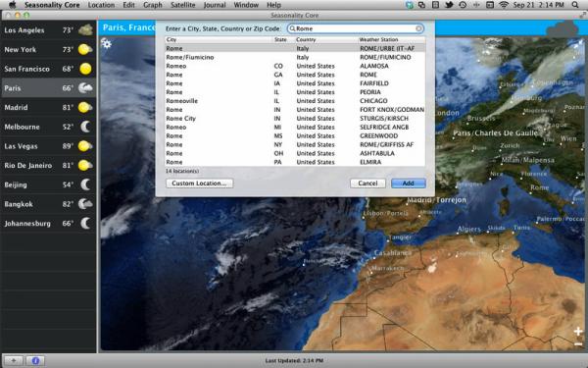The width and height of the screenshot is (588, 368).
Task: Click the Bangkok cloudy night icon
Action: (85, 204)
